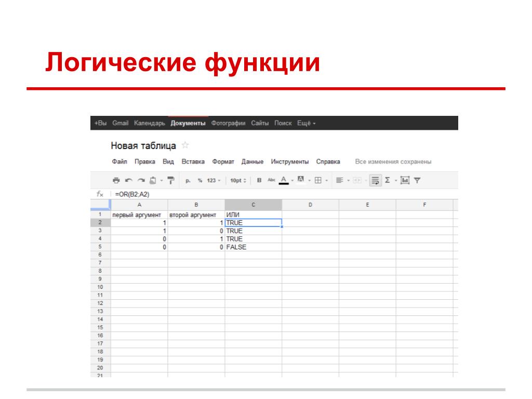
Task: Select column E header
Action: pyautogui.click(x=367, y=205)
